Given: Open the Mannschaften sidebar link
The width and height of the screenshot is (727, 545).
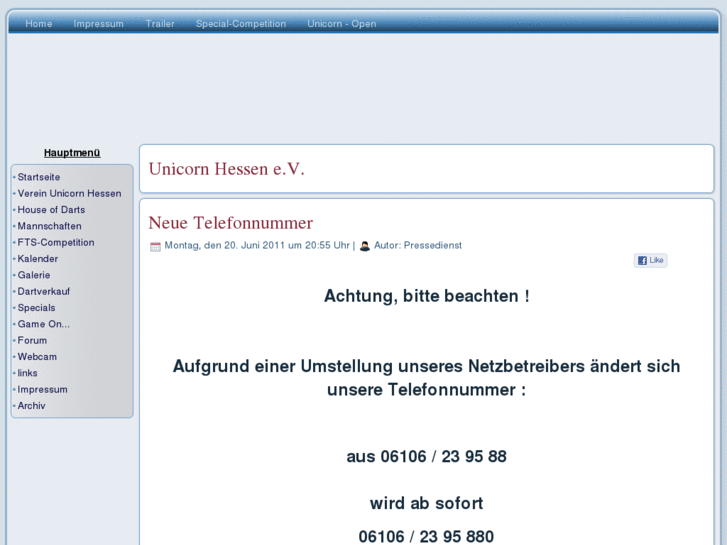Looking at the screenshot, I should point(50,226).
